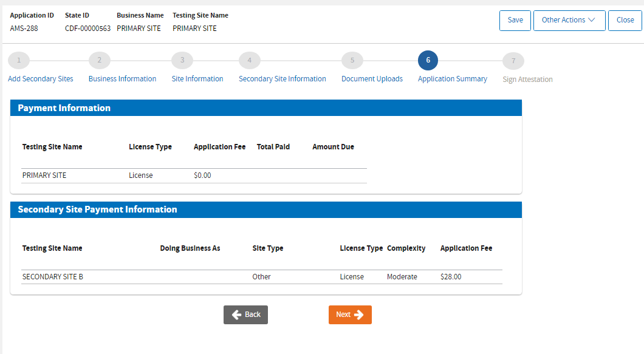
Task: Select the step 3 circle indicator
Action: coord(182,61)
